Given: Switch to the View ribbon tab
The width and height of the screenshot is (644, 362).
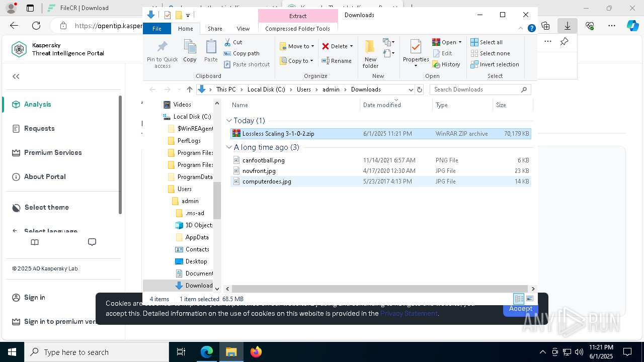Looking at the screenshot, I should point(243,29).
